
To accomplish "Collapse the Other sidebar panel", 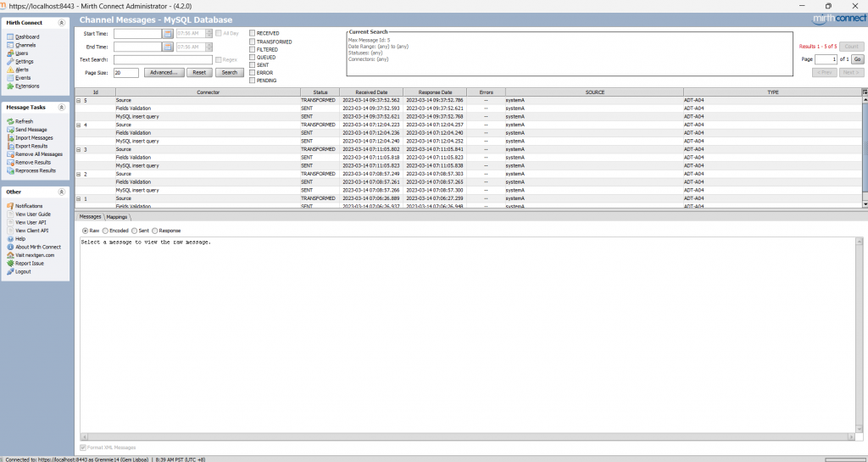I will 61,192.
